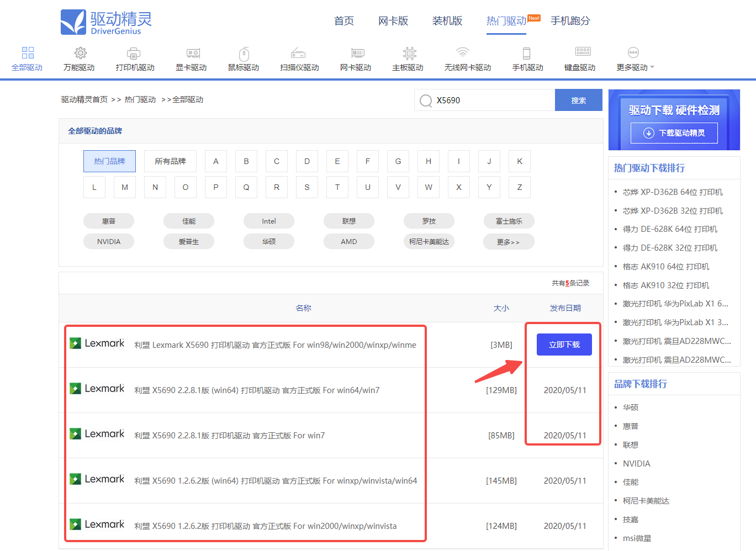Go to 手机跑分 in top navigation
756x551 pixels.
tap(570, 21)
